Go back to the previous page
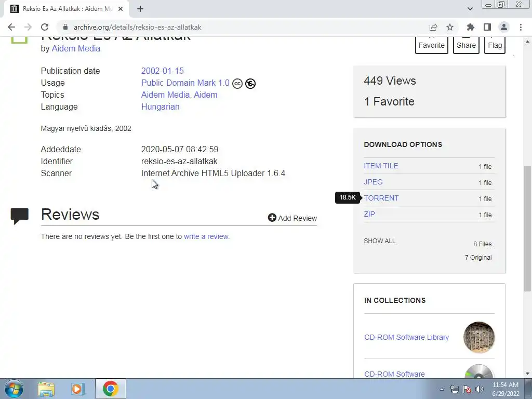532x399 pixels. pos(11,27)
